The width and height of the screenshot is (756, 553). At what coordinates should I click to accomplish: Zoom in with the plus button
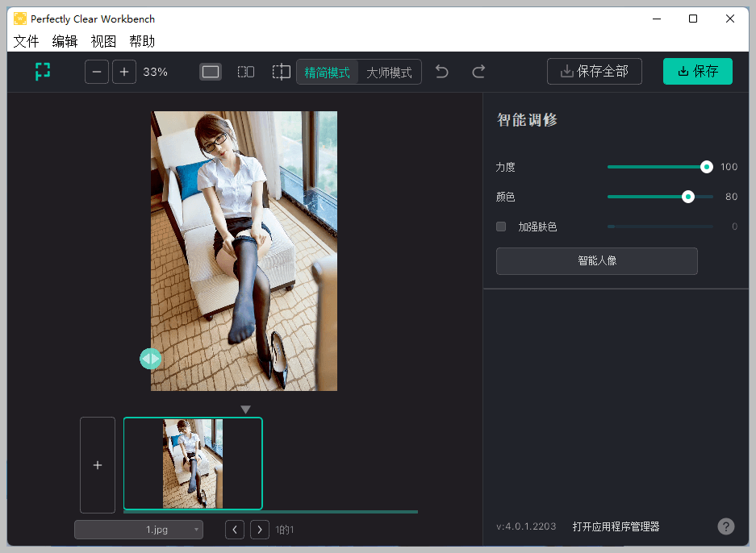click(124, 72)
